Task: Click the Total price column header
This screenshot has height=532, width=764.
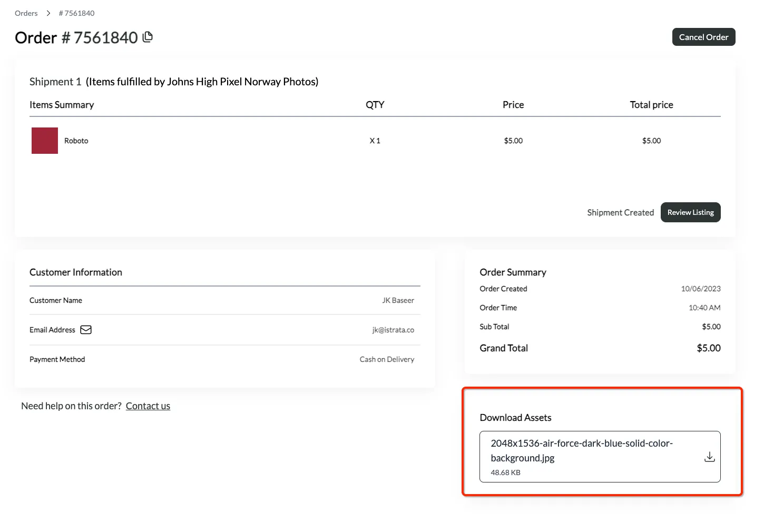Action: (651, 105)
